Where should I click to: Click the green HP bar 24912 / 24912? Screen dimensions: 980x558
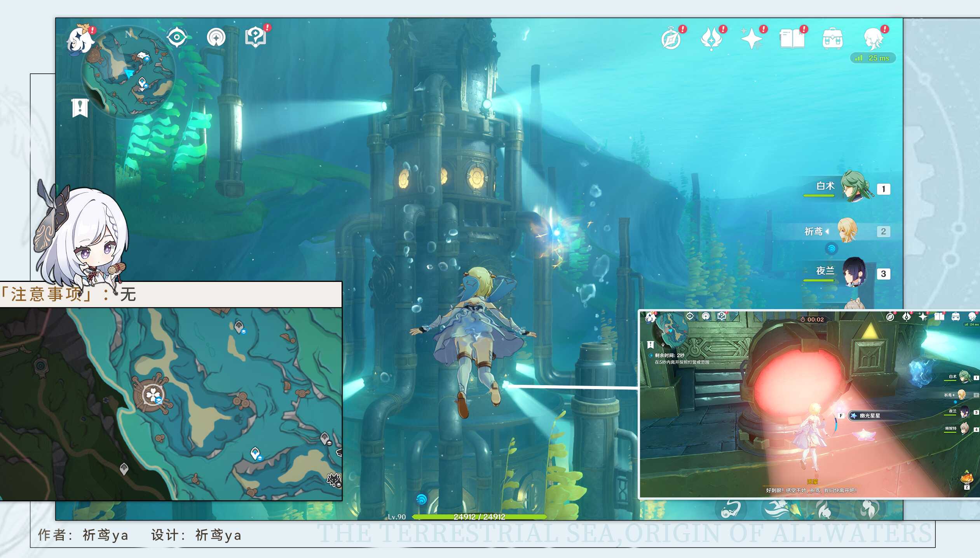pyautogui.click(x=479, y=517)
